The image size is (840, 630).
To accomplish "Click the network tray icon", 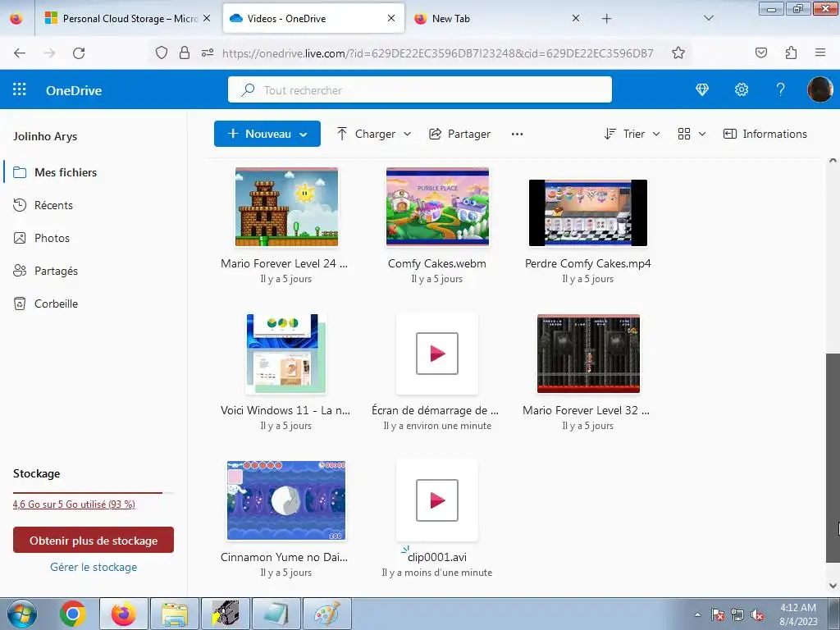I will pos(737,615).
